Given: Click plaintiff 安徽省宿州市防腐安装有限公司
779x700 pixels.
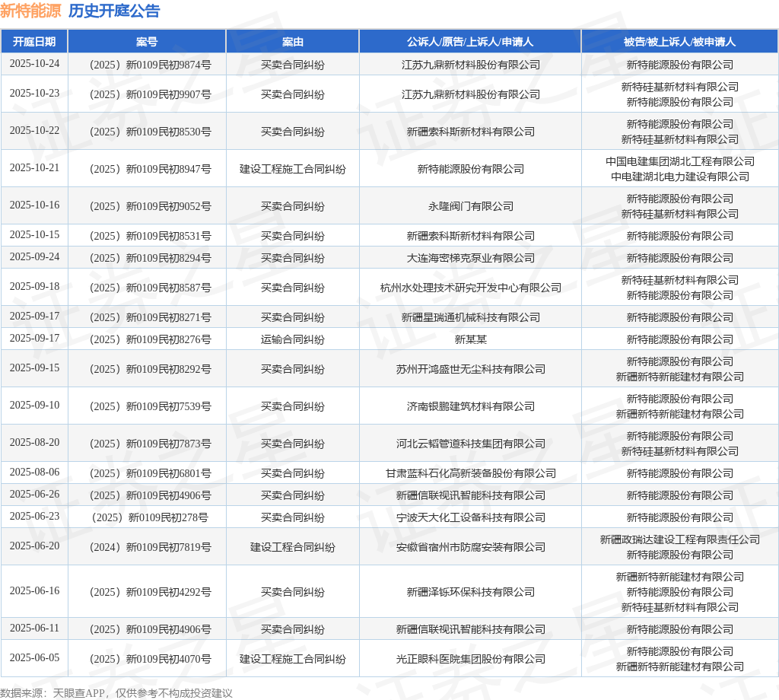Looking at the screenshot, I should [470, 548].
